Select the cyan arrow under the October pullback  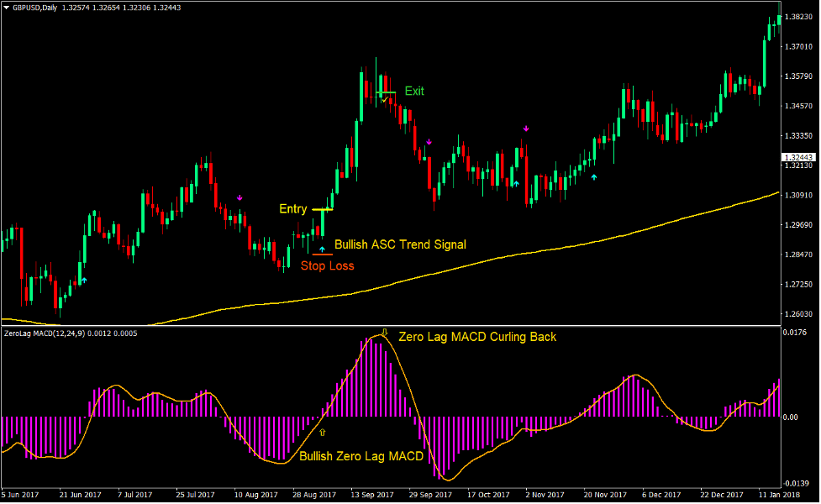click(516, 183)
